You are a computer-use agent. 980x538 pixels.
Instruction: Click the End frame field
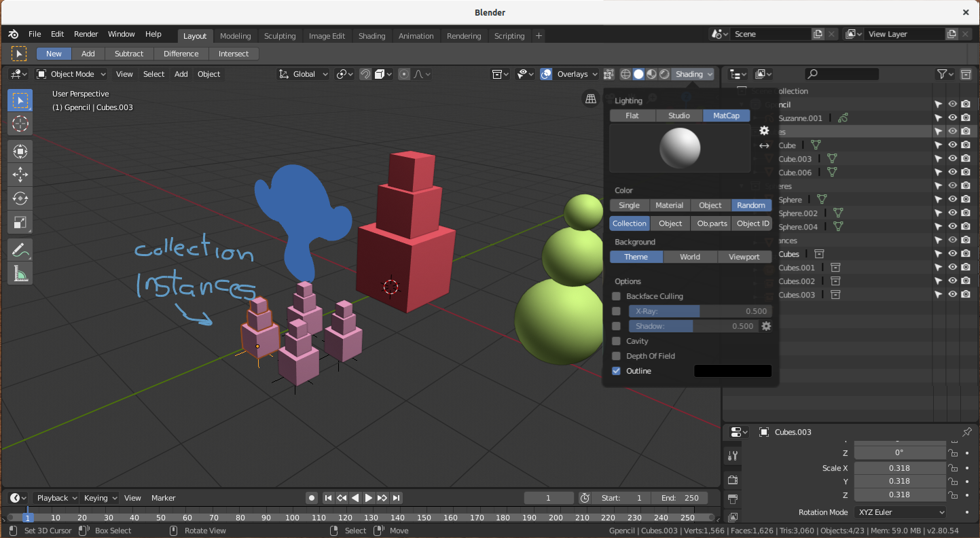(x=679, y=498)
